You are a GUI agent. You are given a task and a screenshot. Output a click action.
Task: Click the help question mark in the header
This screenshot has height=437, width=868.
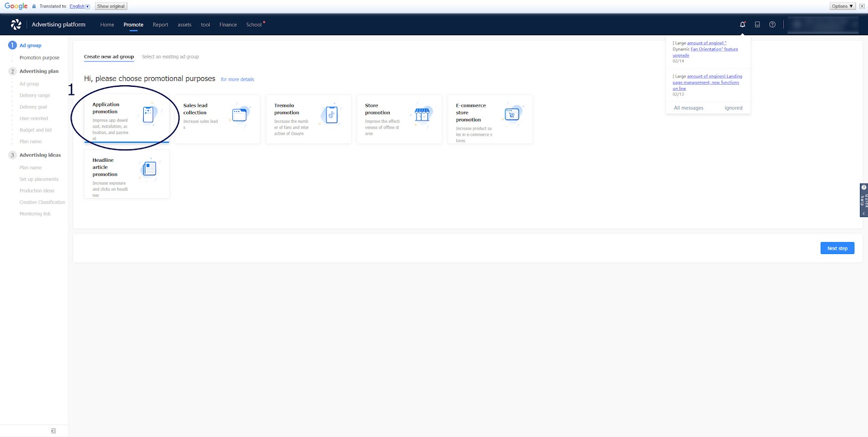[773, 24]
